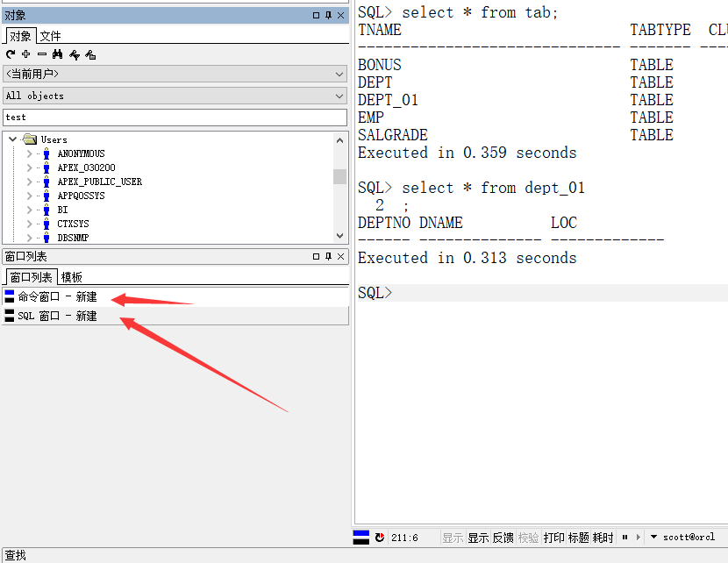Screen dimensions: 728x563
Task: Click the minus icon in the objects toolbar
Action: click(41, 54)
